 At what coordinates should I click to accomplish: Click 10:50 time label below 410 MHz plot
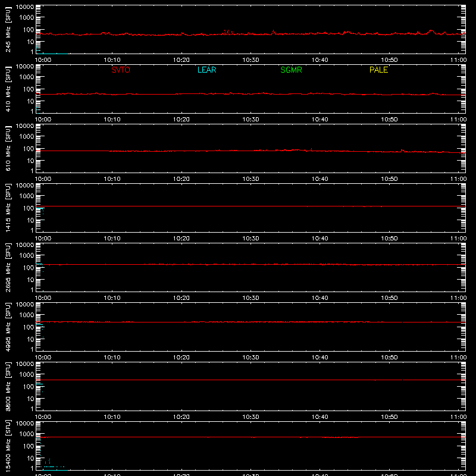389,120
